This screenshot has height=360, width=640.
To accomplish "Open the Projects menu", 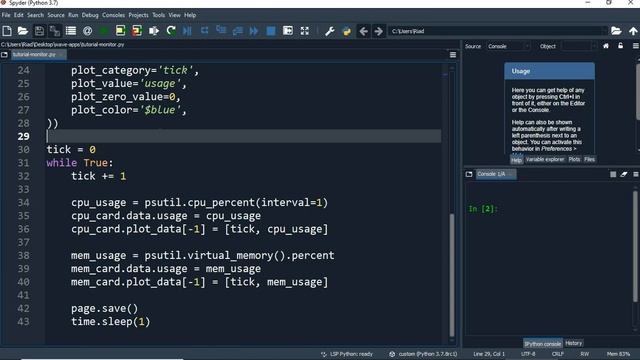I will coord(138,15).
